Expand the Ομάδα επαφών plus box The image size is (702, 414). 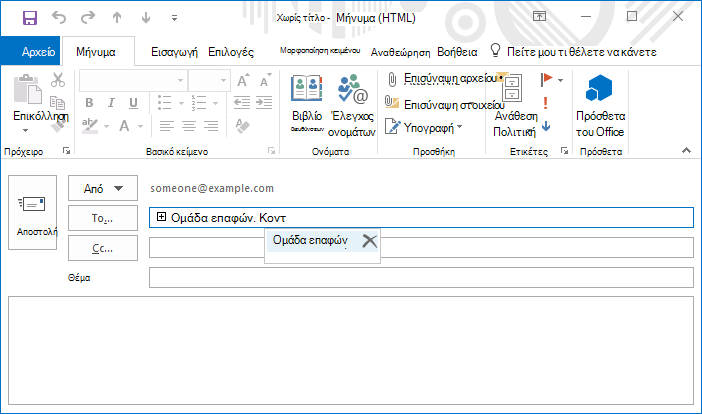coord(161,217)
